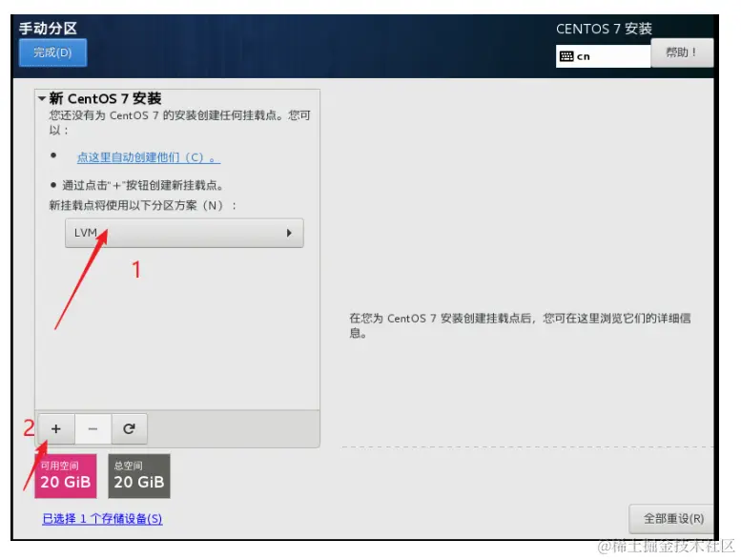741x560 pixels.
Task: Click the 完成(D) done button
Action: coord(52,52)
